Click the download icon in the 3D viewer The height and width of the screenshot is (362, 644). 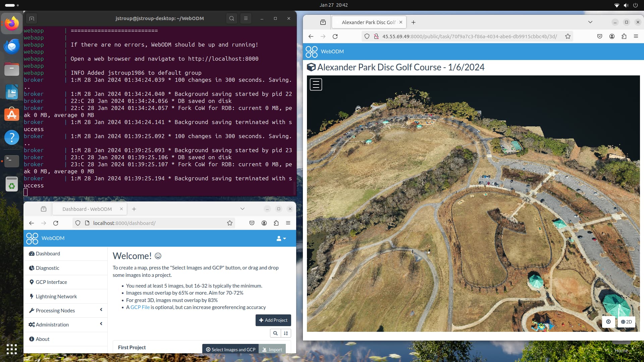click(x=608, y=322)
